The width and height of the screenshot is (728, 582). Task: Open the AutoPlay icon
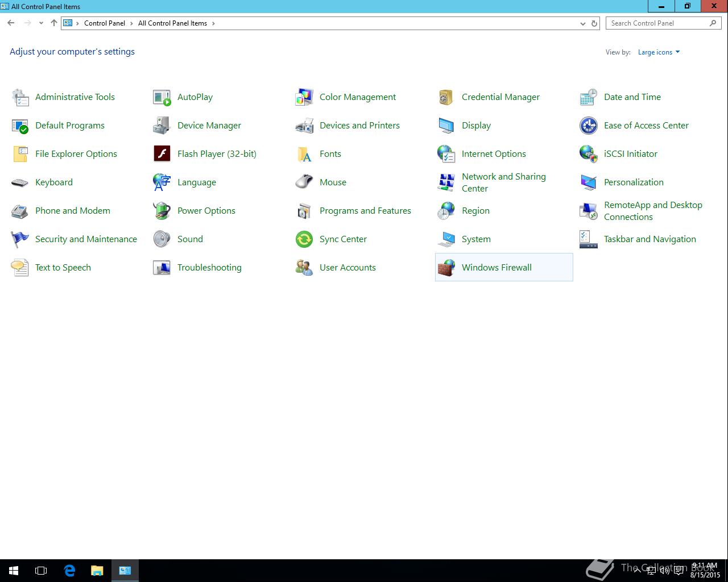point(162,97)
